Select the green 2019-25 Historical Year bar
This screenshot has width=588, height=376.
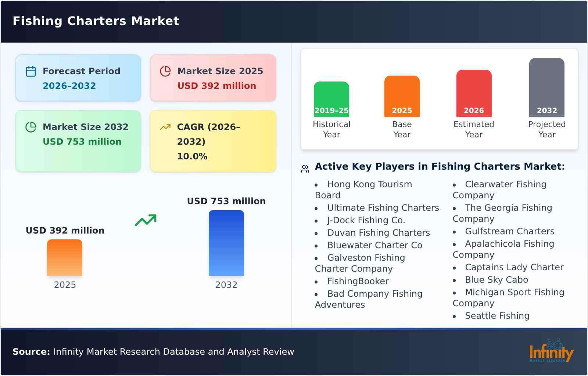click(x=331, y=99)
